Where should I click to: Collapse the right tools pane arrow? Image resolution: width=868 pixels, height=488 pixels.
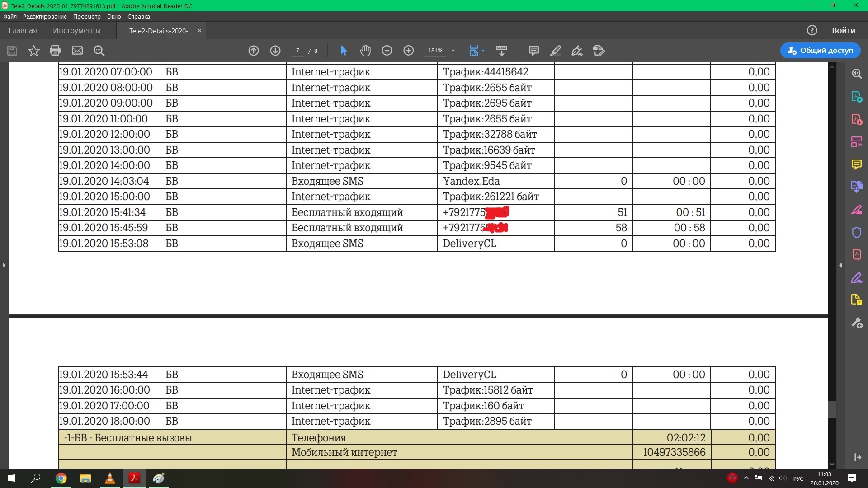tap(840, 265)
